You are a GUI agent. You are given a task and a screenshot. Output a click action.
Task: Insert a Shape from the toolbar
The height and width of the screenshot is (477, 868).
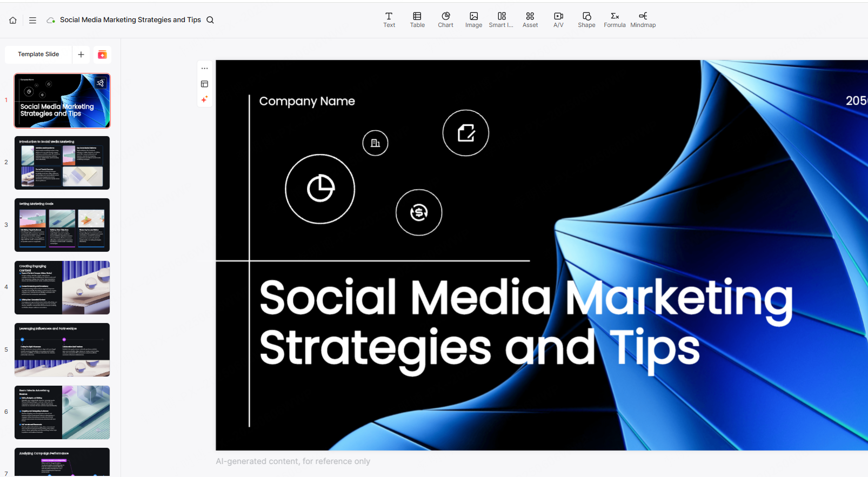pos(586,20)
